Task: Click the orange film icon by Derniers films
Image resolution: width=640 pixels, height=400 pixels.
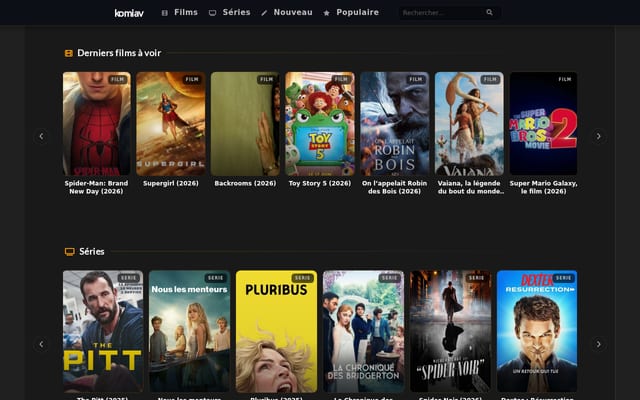Action: pyautogui.click(x=69, y=53)
